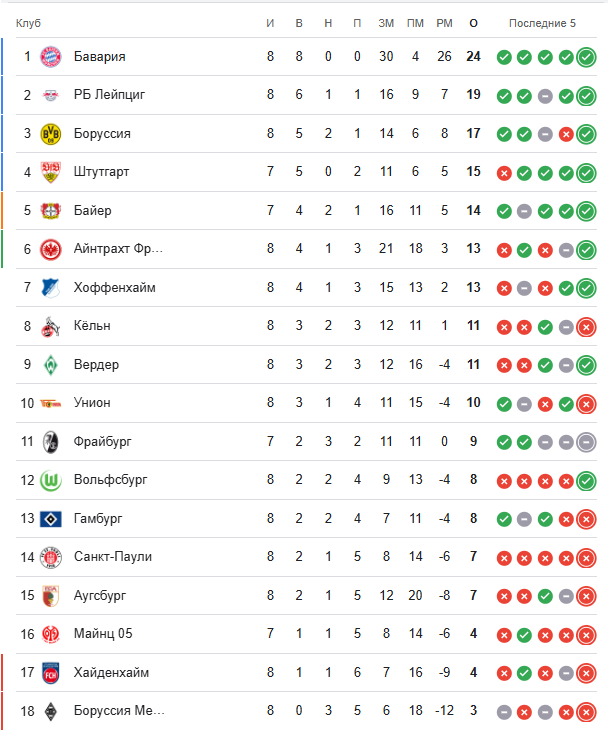Click the Heidenheim club crest
The height and width of the screenshot is (732, 608).
50,673
